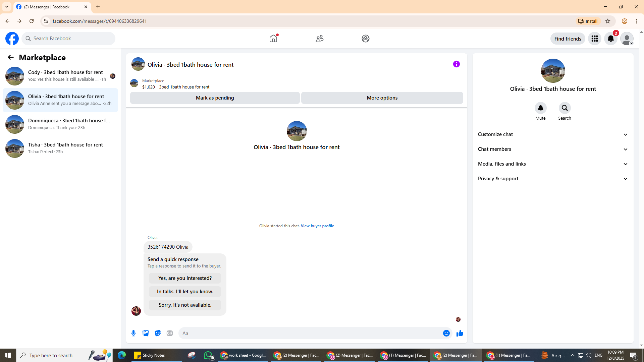The width and height of the screenshot is (644, 362).
Task: Open the $1,020 Marketplace listing link
Action: [x=175, y=87]
